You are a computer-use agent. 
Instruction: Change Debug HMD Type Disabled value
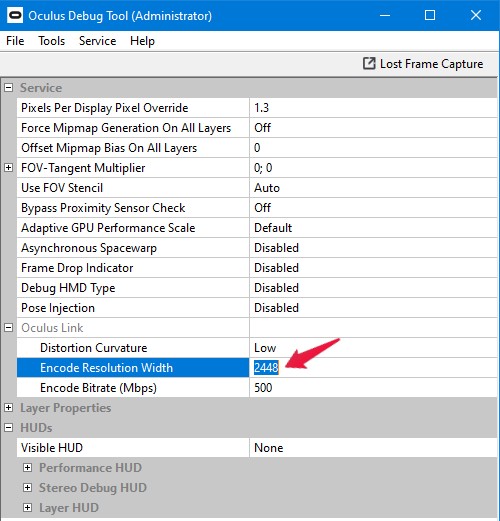pyautogui.click(x=373, y=288)
